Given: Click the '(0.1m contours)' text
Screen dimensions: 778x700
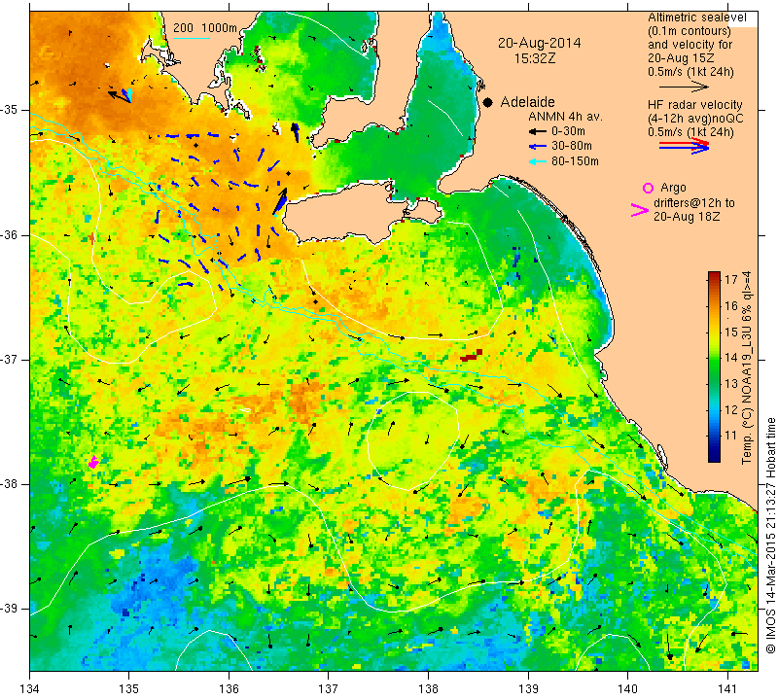Looking at the screenshot, I should (690, 31).
